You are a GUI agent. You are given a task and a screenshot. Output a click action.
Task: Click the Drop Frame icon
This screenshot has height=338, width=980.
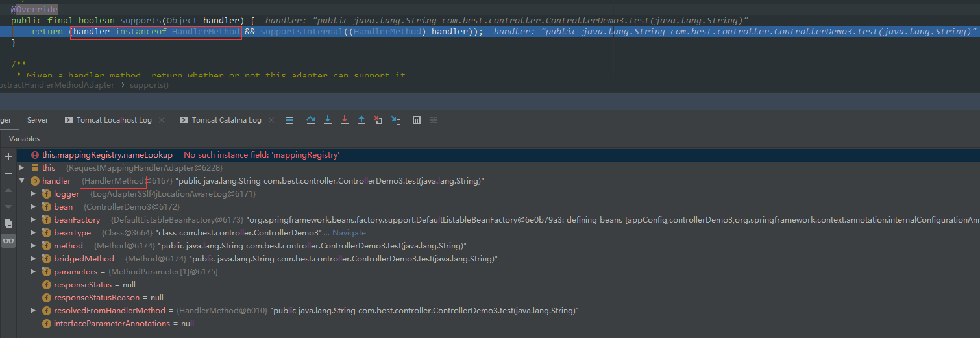pyautogui.click(x=378, y=120)
